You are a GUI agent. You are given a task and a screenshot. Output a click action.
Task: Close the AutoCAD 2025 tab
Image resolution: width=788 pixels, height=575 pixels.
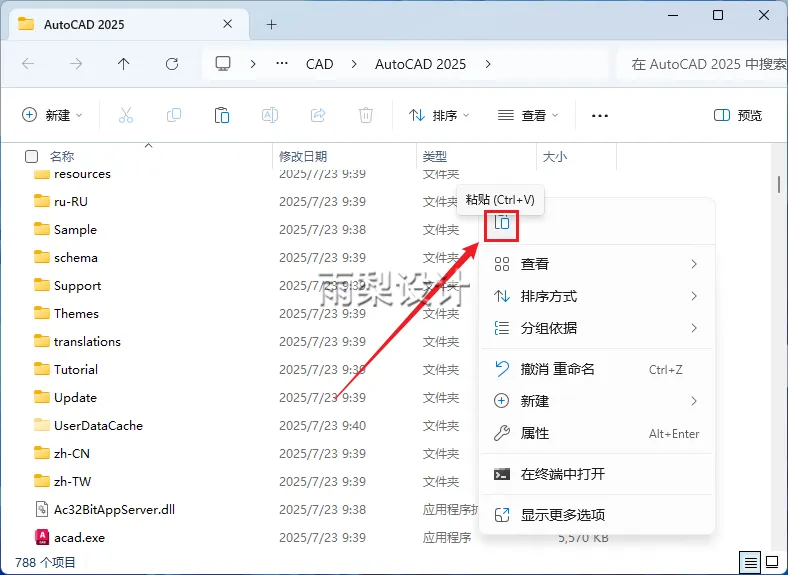[x=228, y=24]
